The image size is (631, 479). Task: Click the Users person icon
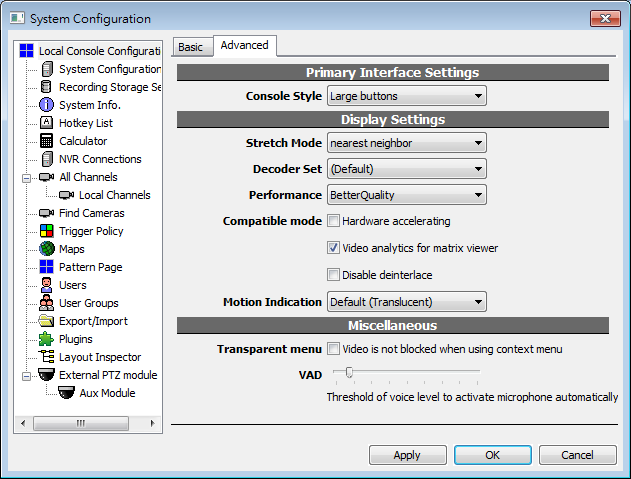coord(47,285)
